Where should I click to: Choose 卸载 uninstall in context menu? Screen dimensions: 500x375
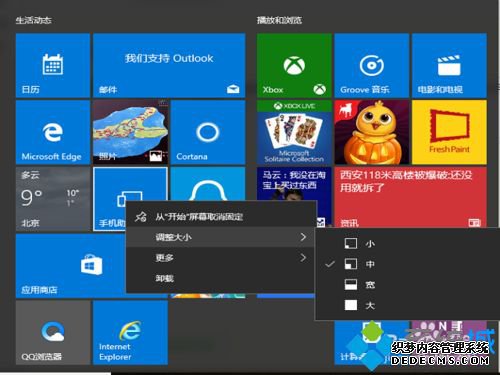pyautogui.click(x=221, y=278)
